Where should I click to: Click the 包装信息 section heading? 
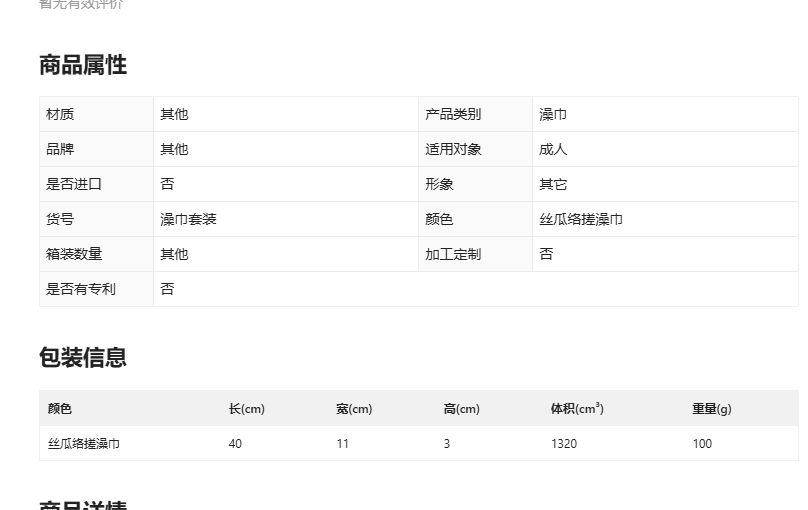click(83, 358)
